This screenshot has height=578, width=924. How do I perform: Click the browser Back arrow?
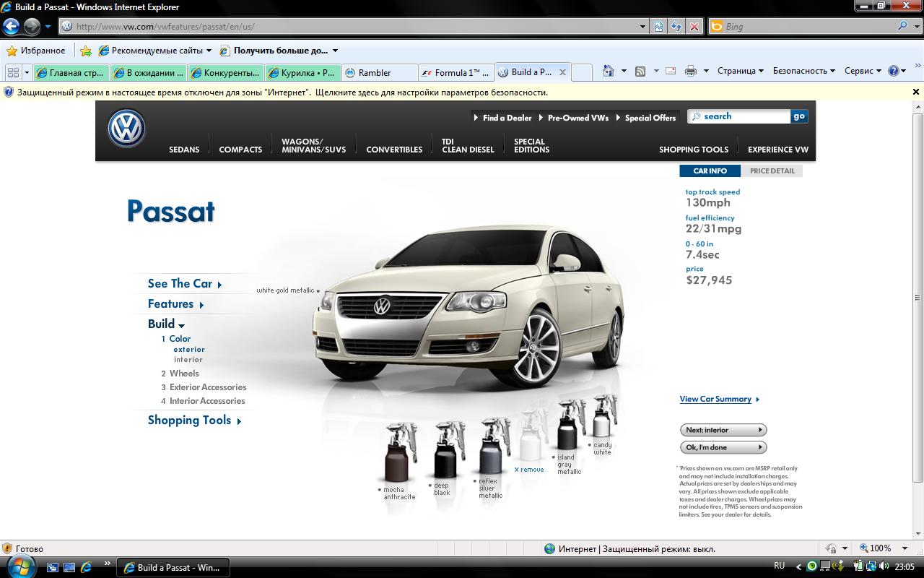tap(11, 27)
